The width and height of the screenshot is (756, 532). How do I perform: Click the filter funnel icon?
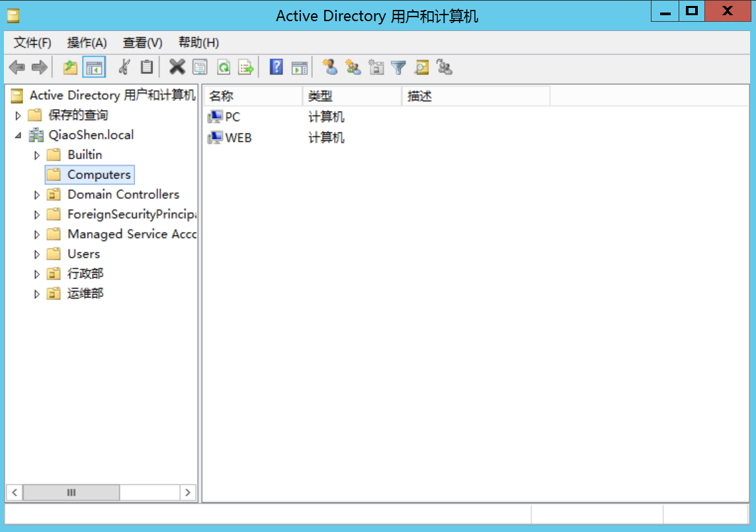(x=398, y=67)
